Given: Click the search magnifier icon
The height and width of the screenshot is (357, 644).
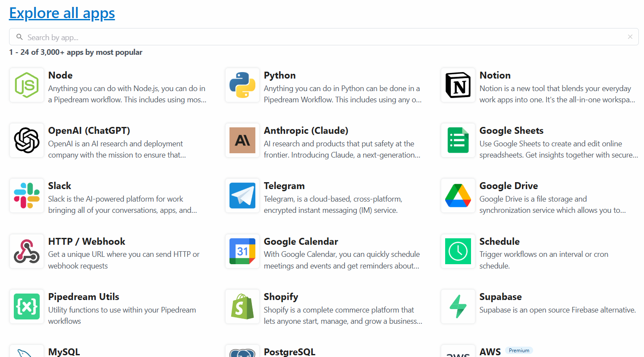Looking at the screenshot, I should 19,37.
